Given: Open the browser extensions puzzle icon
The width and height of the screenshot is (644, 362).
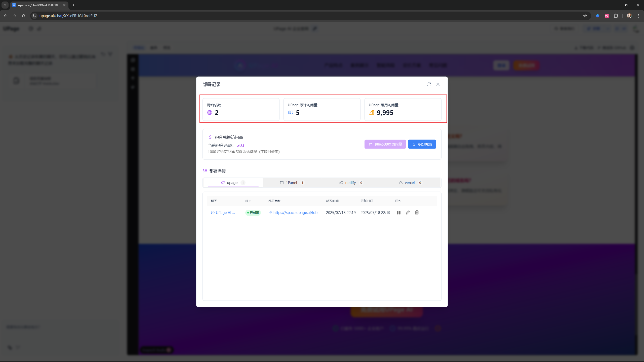Looking at the screenshot, I should click(x=616, y=16).
